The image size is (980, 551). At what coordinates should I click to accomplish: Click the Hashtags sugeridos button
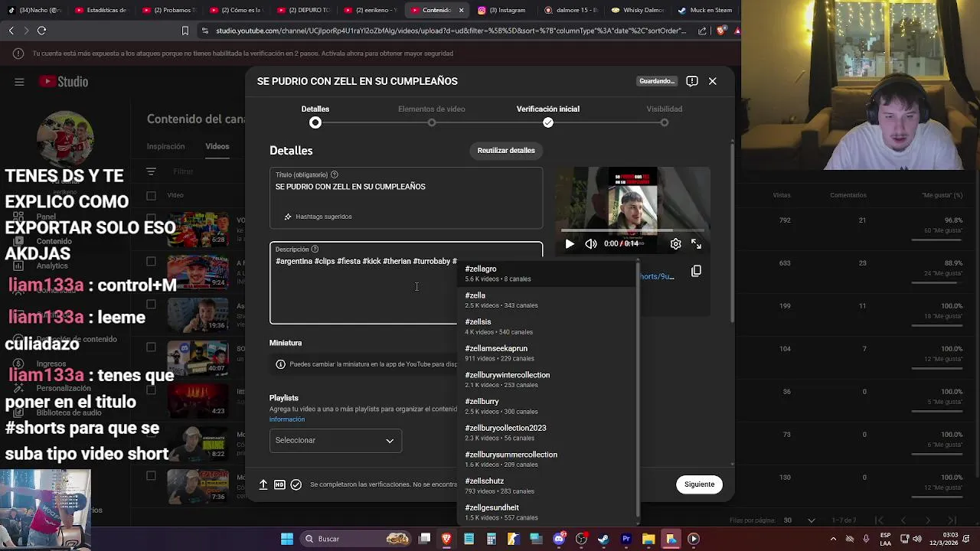click(x=318, y=217)
